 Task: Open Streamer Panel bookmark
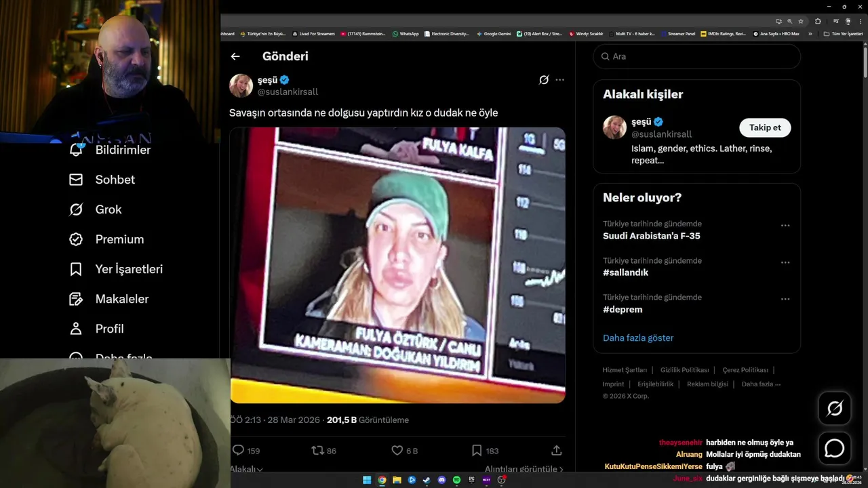(x=677, y=33)
